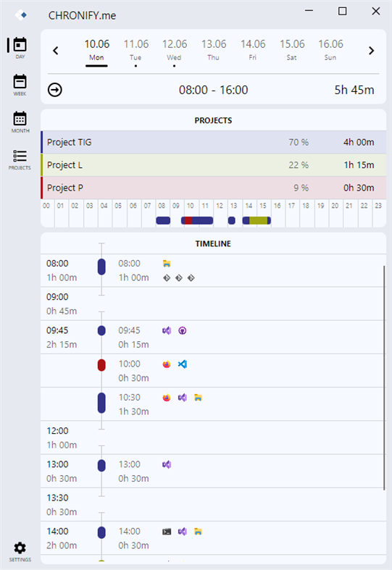
Task: Click the blue bar at hour 08 in the day chart
Action: click(x=163, y=220)
